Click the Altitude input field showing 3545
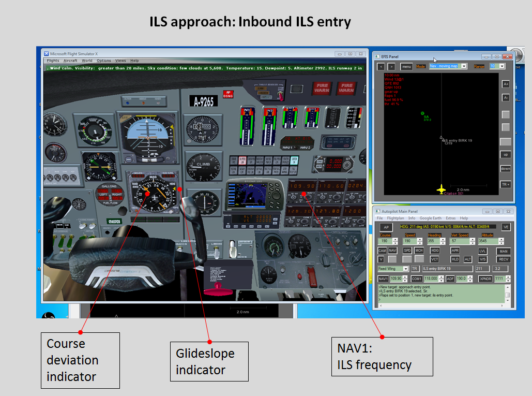Screen dimensions: 532x396 pos(488,241)
